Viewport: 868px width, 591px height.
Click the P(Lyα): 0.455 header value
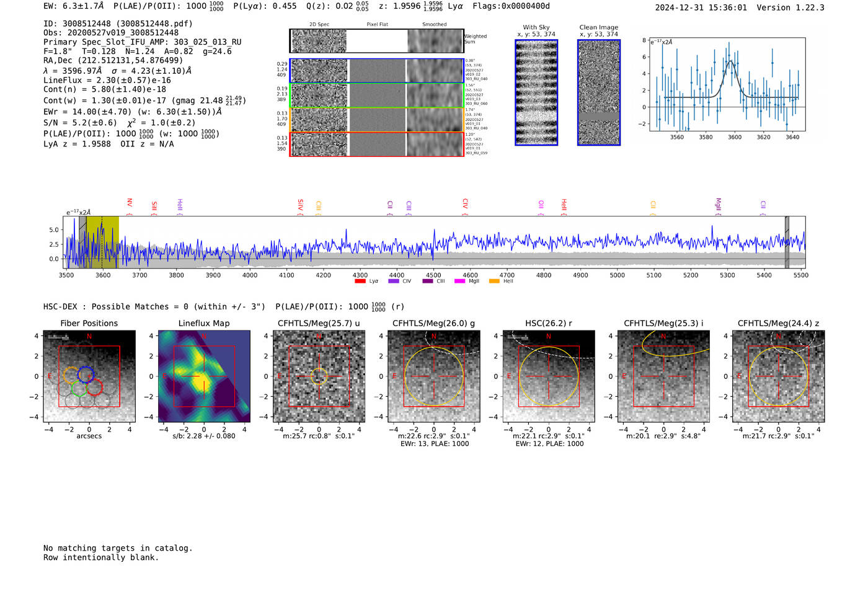265,6
